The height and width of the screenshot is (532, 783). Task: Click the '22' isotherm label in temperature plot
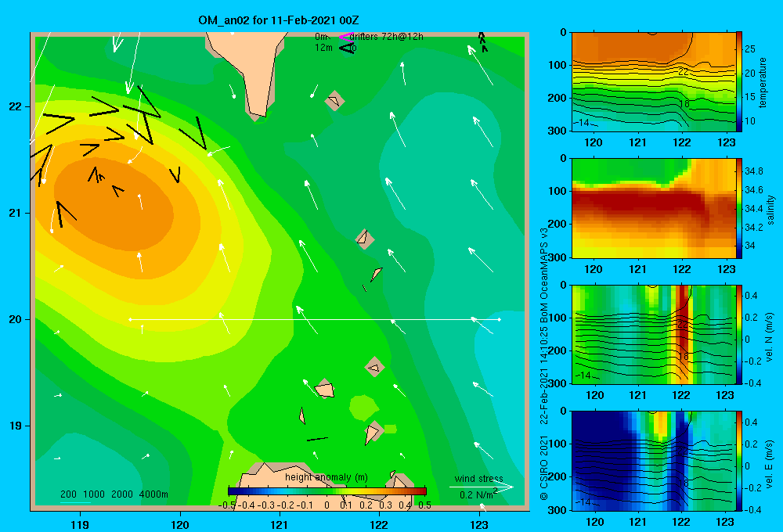pyautogui.click(x=683, y=72)
